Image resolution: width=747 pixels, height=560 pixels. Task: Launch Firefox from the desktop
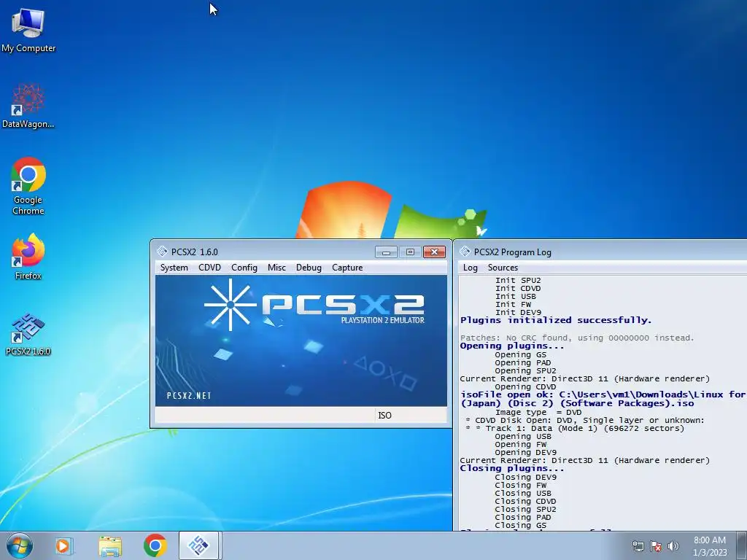[28, 256]
